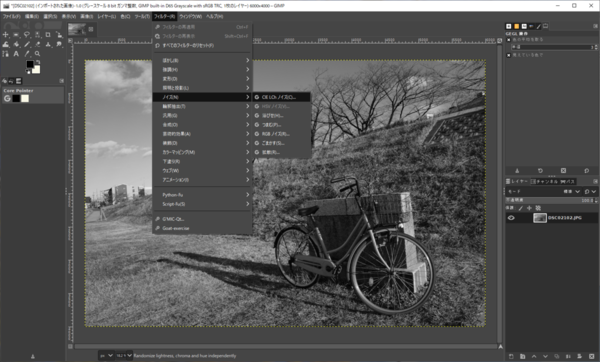The image size is (600, 362).
Task: Switch to the チャンネル (Channels) tab
Action: [545, 181]
